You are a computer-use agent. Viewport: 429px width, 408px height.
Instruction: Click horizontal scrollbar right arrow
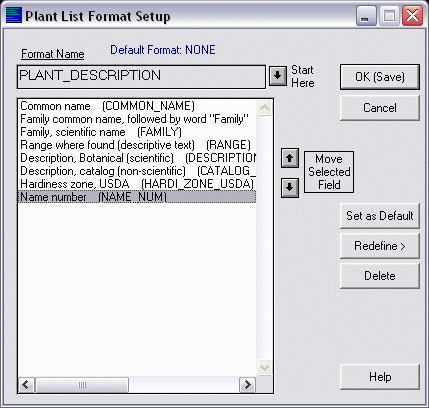247,385
